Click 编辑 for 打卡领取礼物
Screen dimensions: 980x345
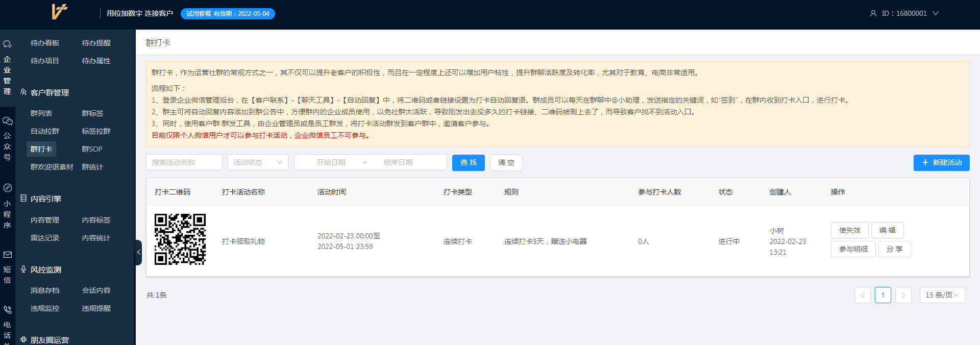tap(888, 230)
